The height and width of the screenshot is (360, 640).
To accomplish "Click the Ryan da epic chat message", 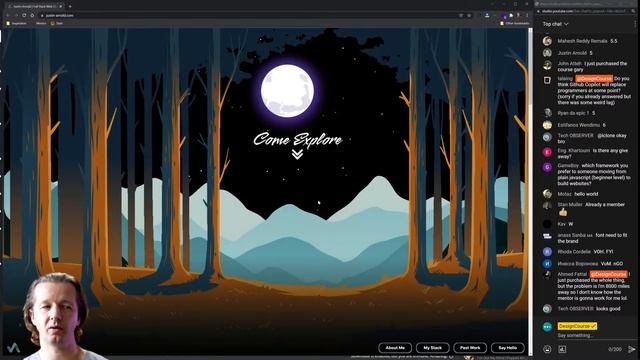I will point(576,113).
